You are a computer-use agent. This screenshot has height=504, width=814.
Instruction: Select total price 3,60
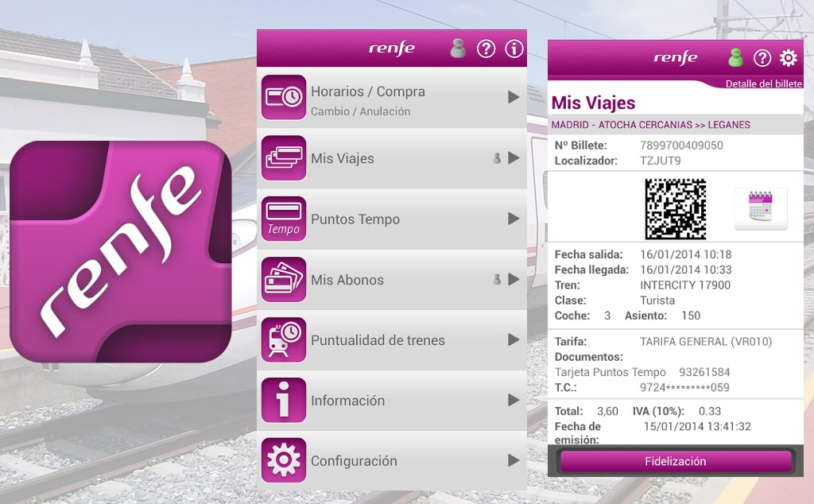tap(607, 411)
